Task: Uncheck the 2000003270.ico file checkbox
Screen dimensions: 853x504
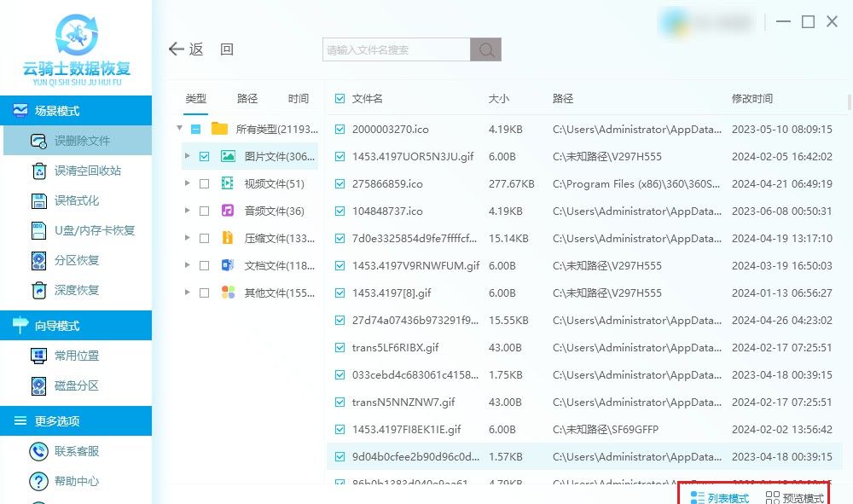Action: [340, 130]
